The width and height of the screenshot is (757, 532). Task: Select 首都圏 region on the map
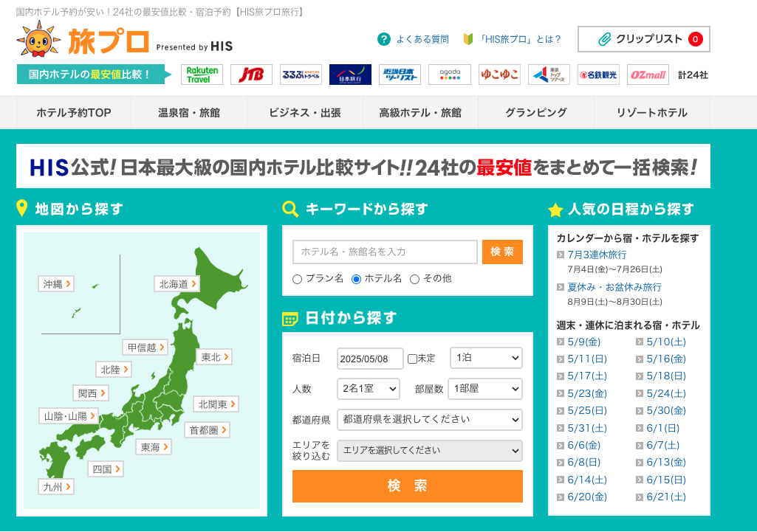208,430
